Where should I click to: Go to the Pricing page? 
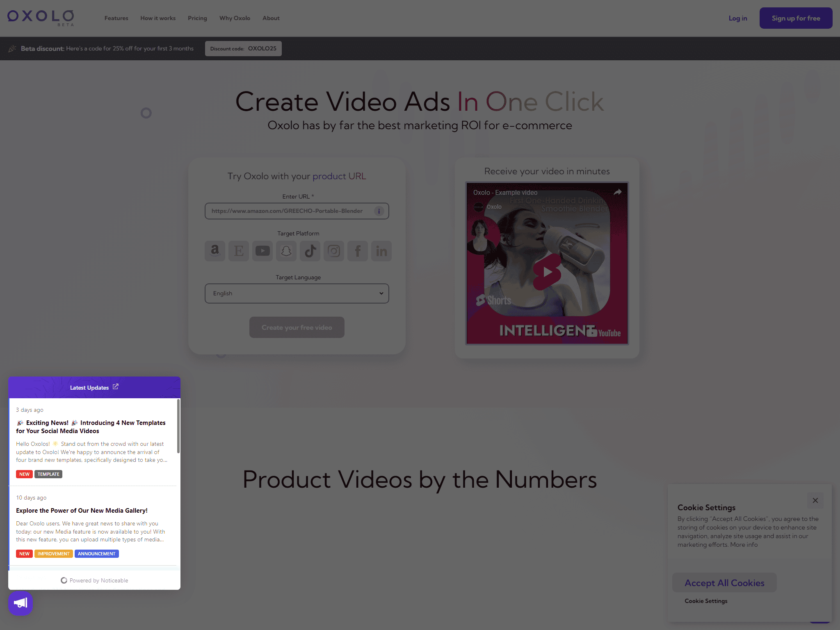coord(197,18)
